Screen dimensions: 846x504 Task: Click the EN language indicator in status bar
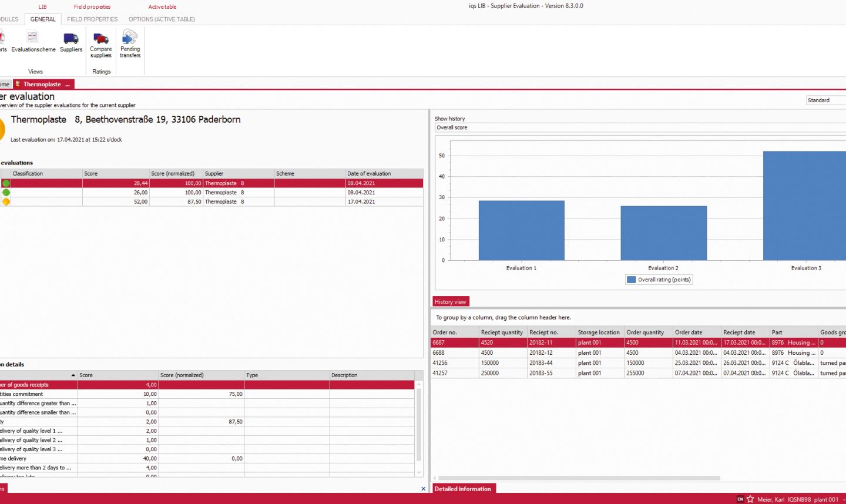coord(740,499)
